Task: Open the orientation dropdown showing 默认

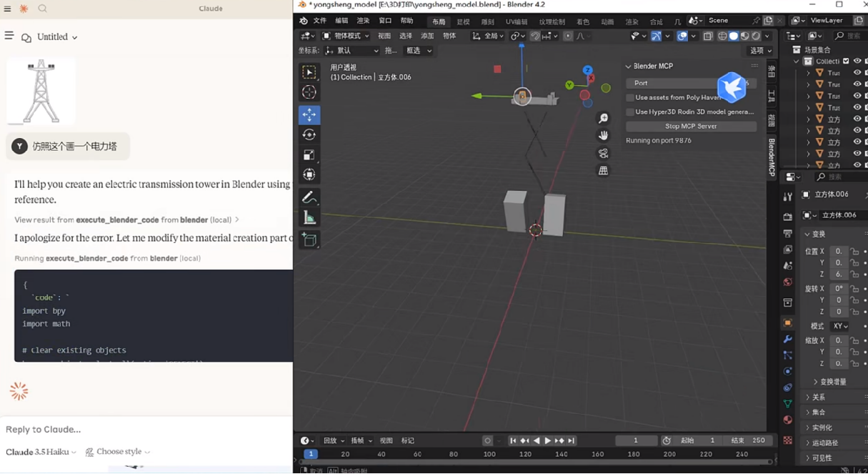Action: 351,51
